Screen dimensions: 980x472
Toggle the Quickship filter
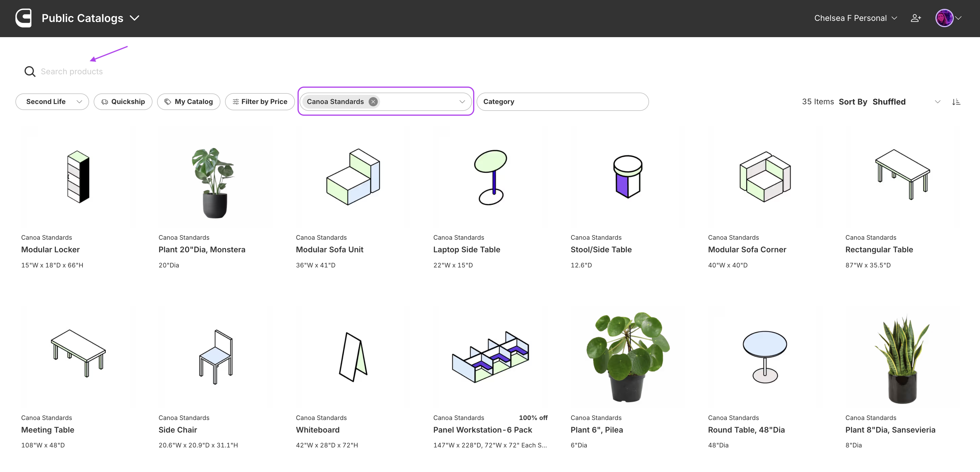coord(123,102)
